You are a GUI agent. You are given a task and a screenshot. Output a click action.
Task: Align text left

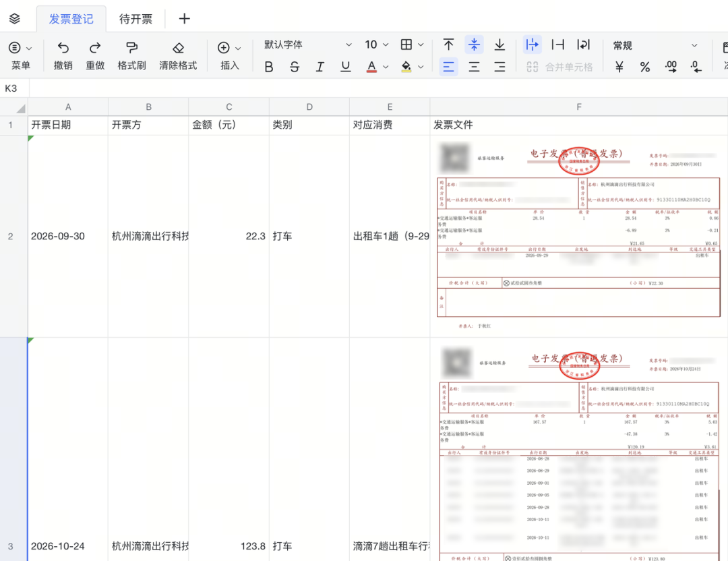pos(448,67)
